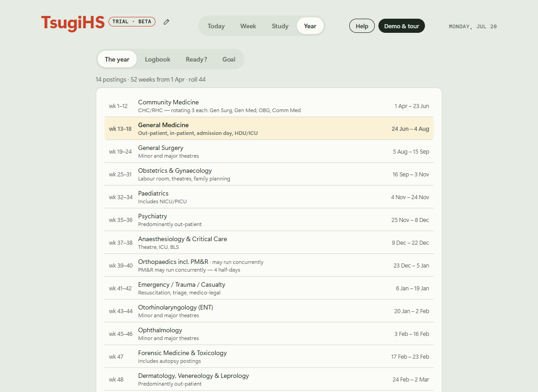This screenshot has width=538, height=392.
Task: Select the Psychiatry posting
Action: pos(269,220)
